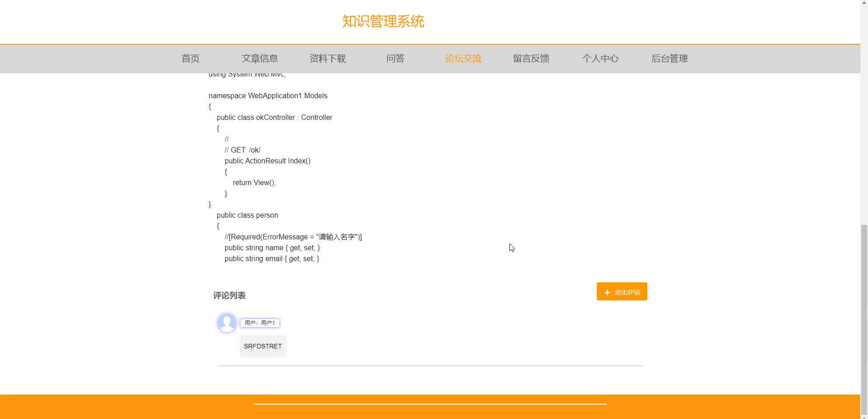Viewport: 868px width, 419px height.
Task: Click line 'namespace WebApplication1.Models'
Action: coord(268,95)
